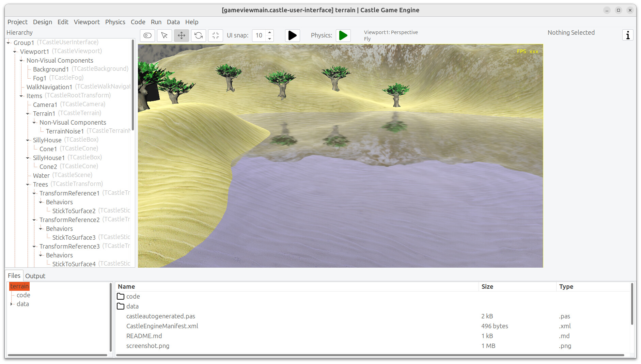Switch to the Output tab

point(35,276)
